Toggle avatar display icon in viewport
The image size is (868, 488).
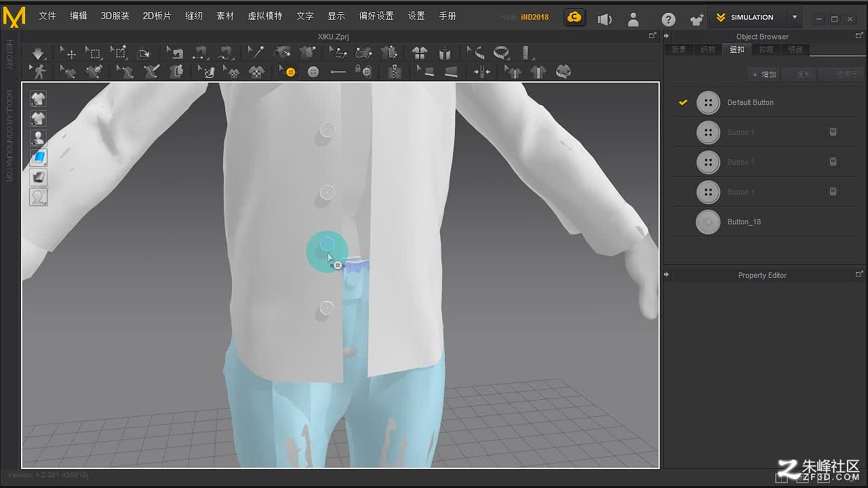(39, 138)
